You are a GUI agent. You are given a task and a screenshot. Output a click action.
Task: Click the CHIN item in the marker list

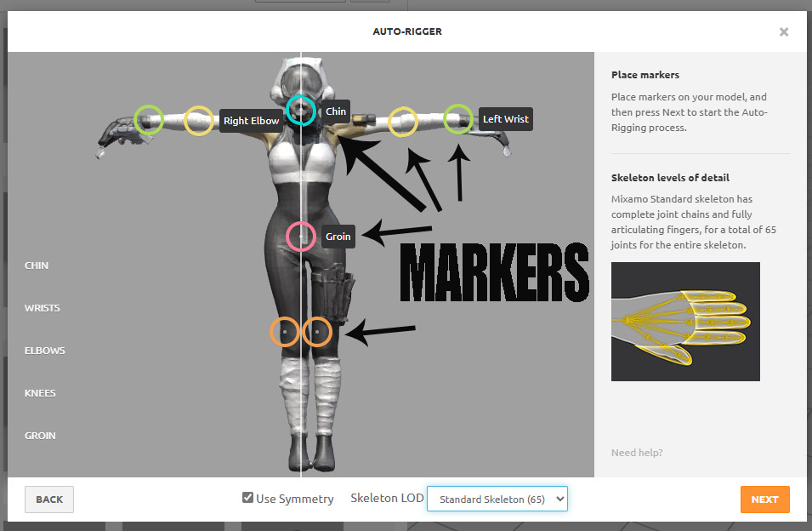[37, 265]
